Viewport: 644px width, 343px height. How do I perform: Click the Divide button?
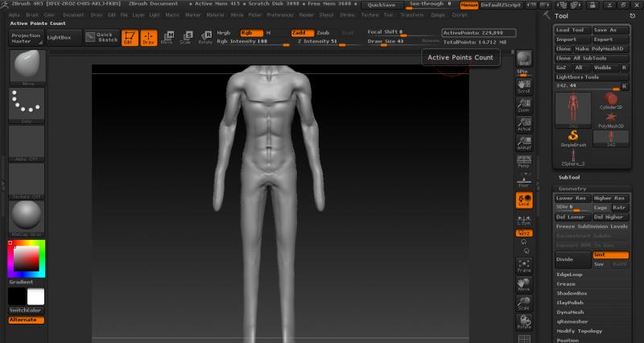click(572, 259)
